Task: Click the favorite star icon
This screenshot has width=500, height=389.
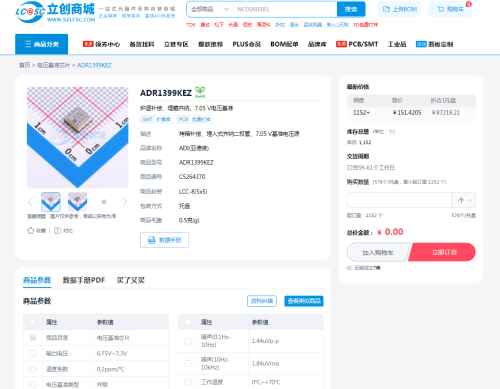Action: pyautogui.click(x=31, y=230)
